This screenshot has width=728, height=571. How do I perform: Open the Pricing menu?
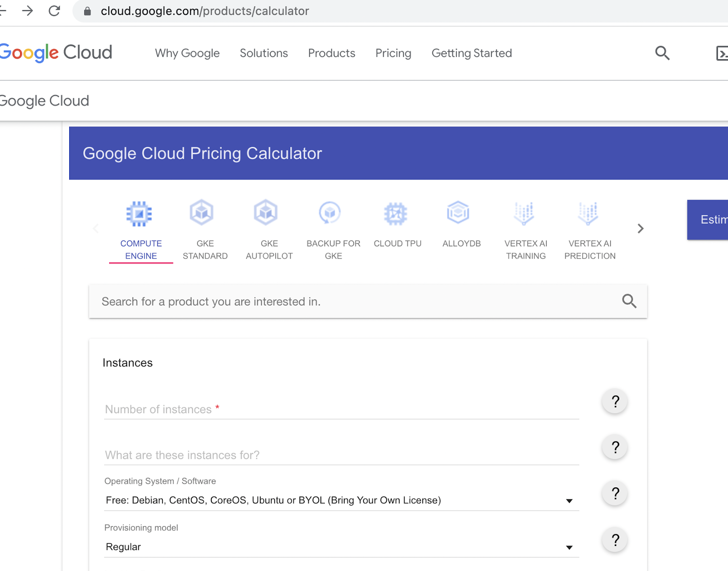click(393, 53)
